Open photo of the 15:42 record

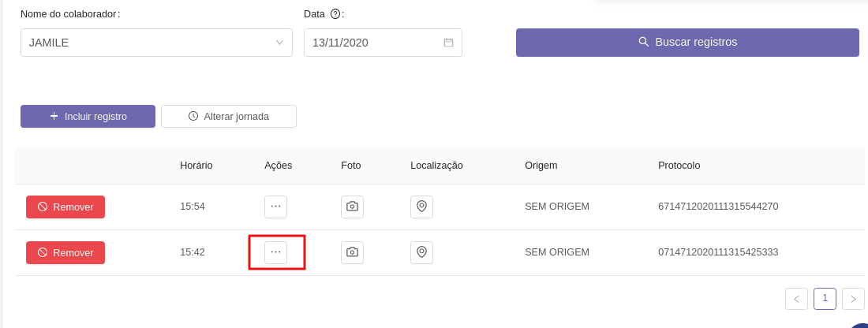352,252
